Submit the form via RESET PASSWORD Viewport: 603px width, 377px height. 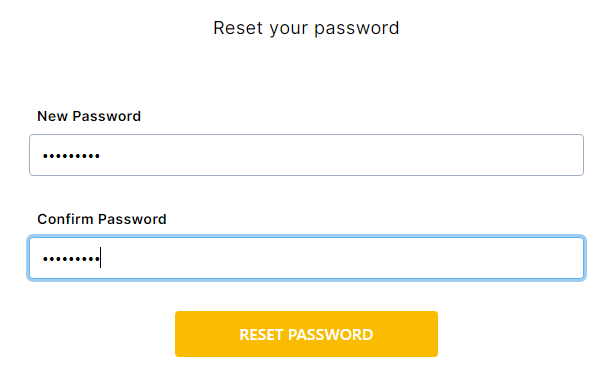pos(306,334)
